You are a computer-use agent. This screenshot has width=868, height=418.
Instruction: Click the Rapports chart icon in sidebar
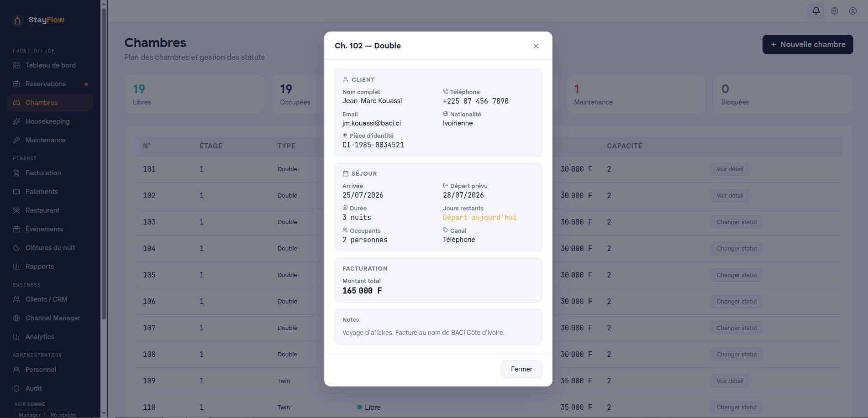tap(16, 266)
